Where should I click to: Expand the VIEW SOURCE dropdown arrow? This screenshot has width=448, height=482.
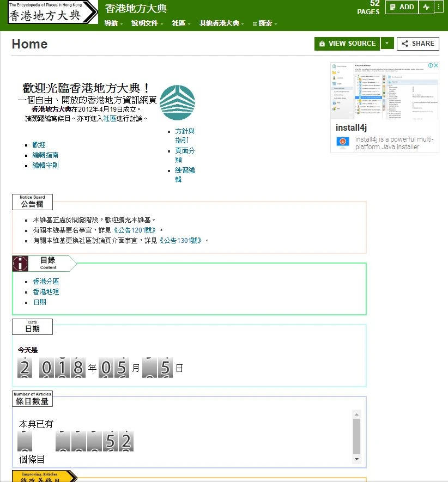387,44
